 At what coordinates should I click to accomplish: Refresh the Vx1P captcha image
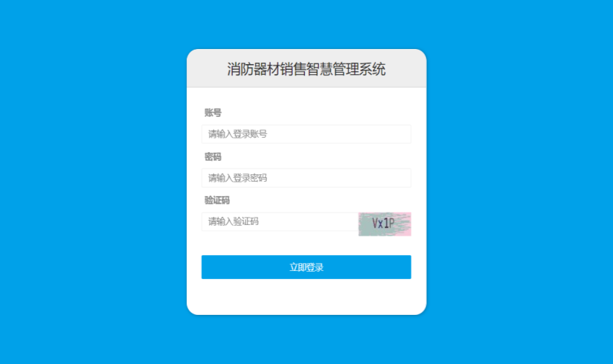tap(384, 223)
